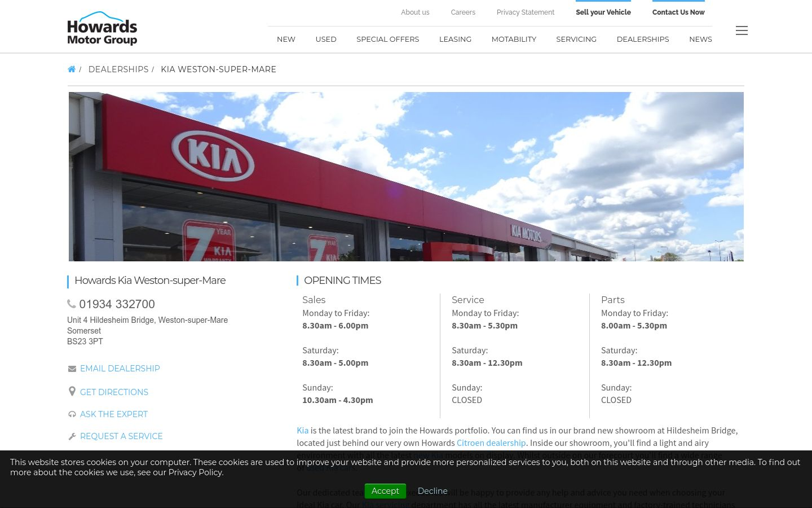Click the GET DIRECTIONS link

[x=114, y=392]
